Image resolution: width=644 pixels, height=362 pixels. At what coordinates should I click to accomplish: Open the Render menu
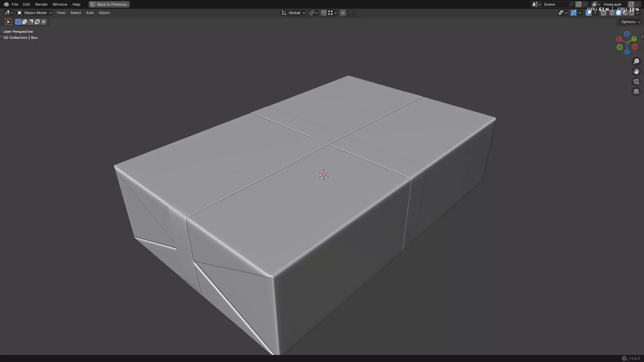41,4
